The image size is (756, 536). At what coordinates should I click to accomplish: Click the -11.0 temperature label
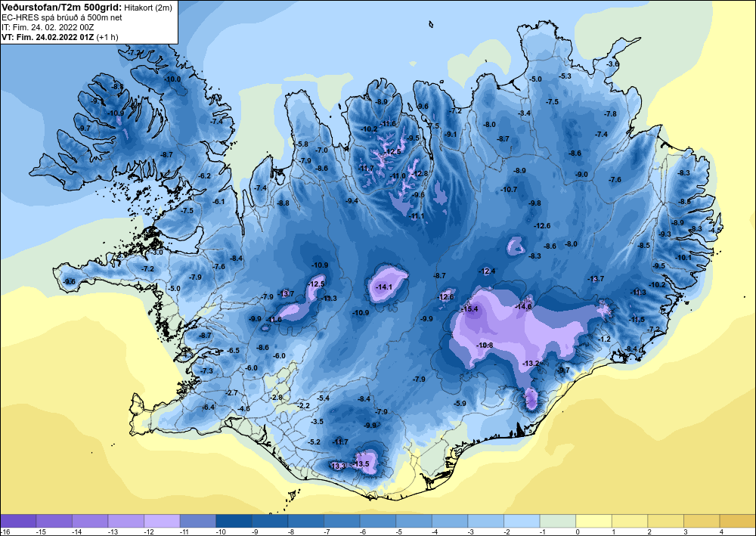tap(398, 176)
